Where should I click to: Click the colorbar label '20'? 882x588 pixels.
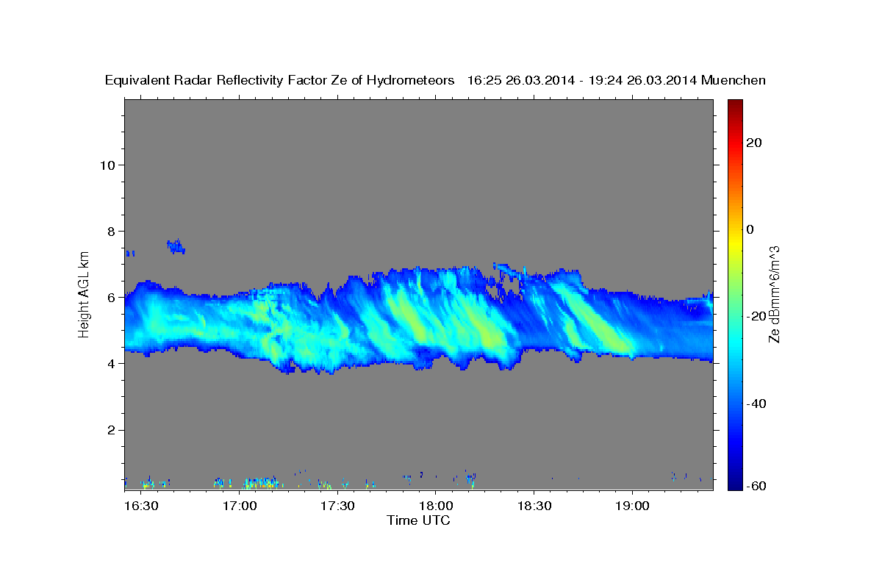click(753, 143)
